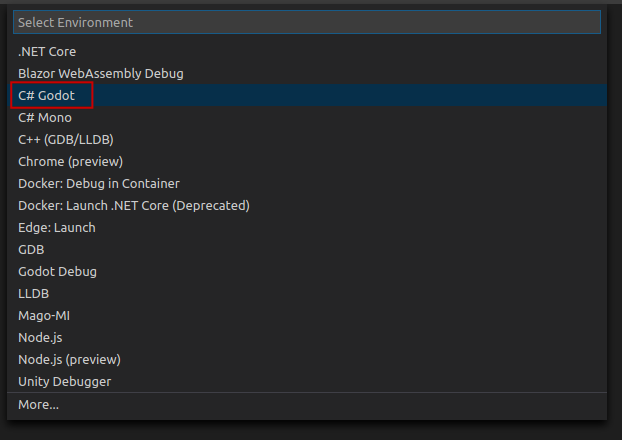The height and width of the screenshot is (440, 622).
Task: Select the LLDB debugger option
Action: pyautogui.click(x=32, y=293)
